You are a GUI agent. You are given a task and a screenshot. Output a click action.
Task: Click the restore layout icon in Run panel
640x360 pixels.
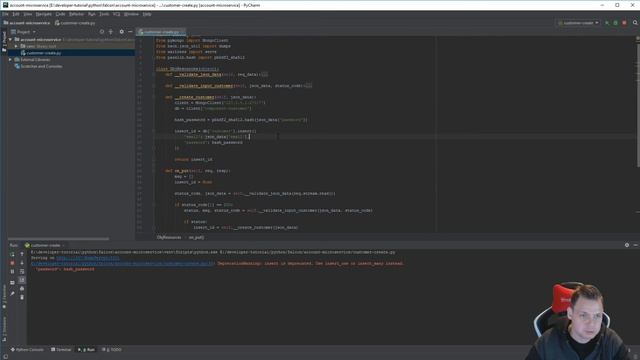click(x=12, y=282)
